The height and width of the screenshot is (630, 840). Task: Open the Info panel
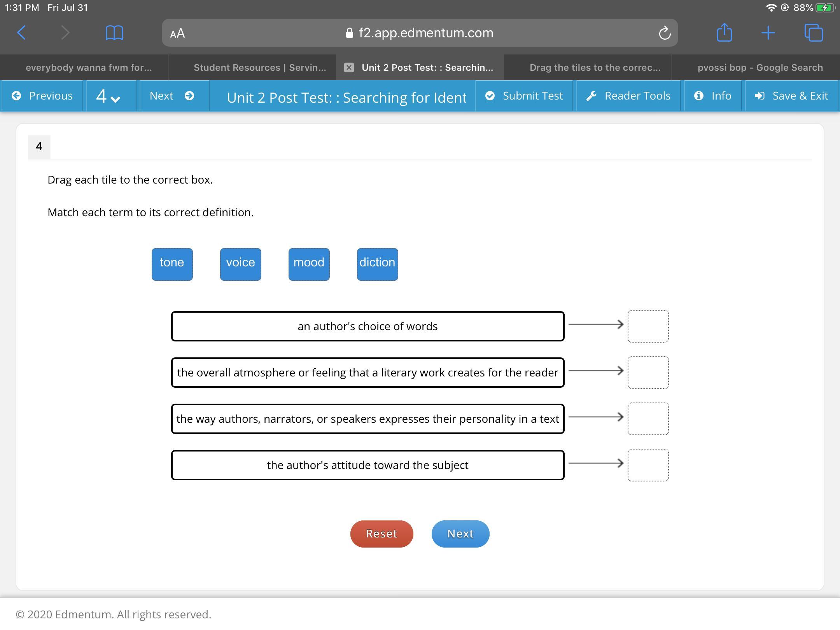[713, 96]
